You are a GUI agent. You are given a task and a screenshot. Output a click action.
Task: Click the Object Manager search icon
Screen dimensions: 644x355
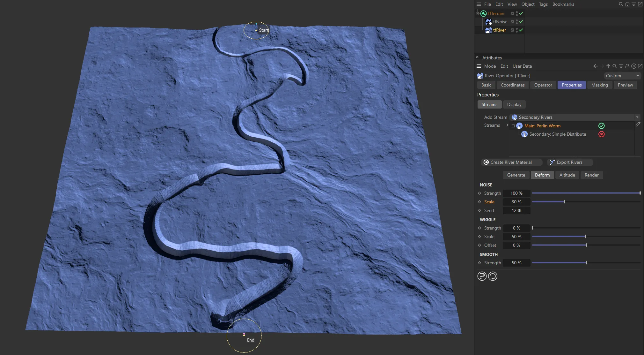pyautogui.click(x=621, y=4)
